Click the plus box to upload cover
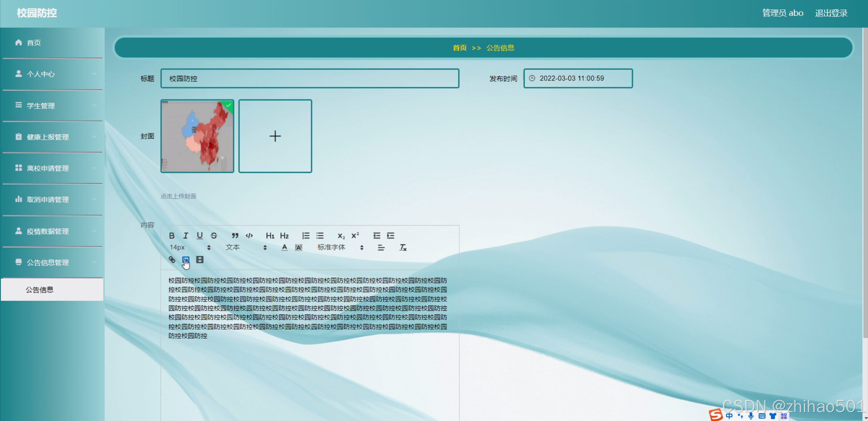The image size is (868, 421). 275,136
